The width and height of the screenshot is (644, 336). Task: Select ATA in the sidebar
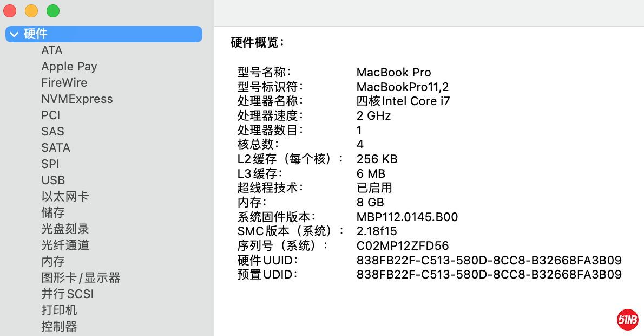[x=52, y=50]
